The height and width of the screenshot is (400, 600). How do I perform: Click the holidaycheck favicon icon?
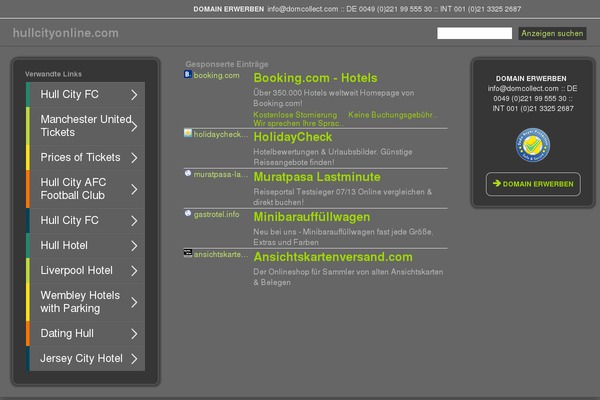[188, 133]
